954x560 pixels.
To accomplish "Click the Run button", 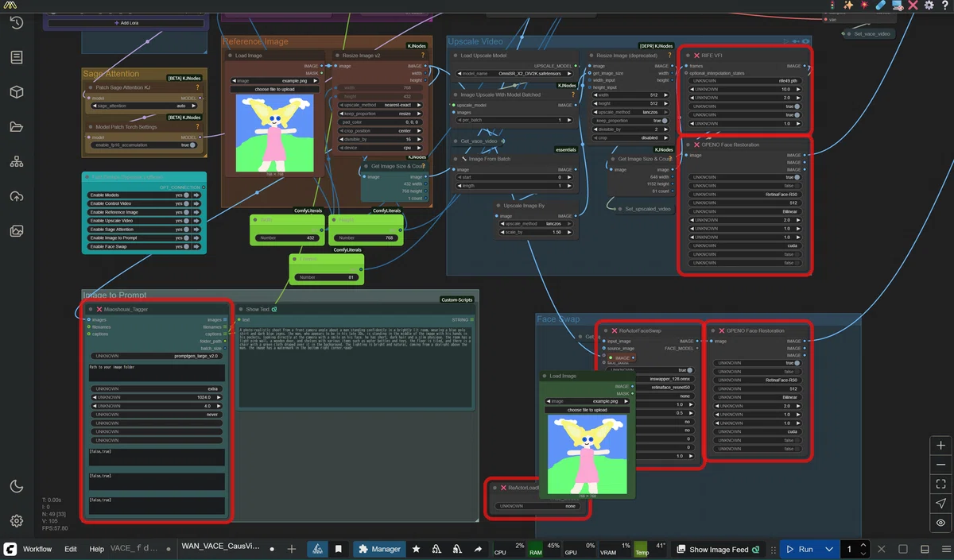I will [800, 549].
